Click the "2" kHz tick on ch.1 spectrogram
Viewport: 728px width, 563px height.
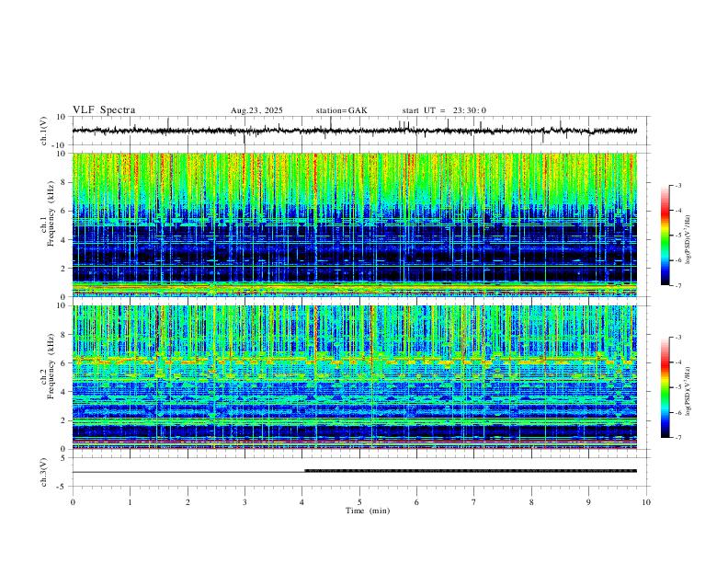[x=64, y=269]
